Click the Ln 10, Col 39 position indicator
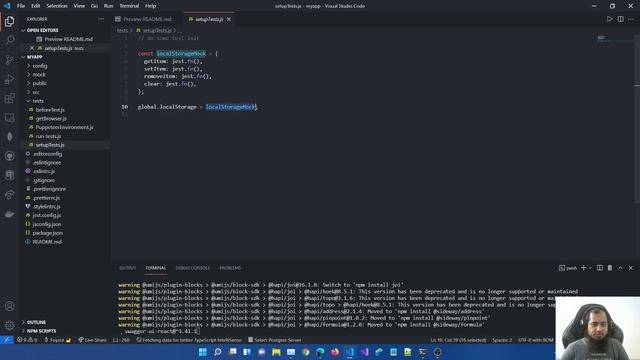The height and width of the screenshot is (360, 640). tap(458, 340)
